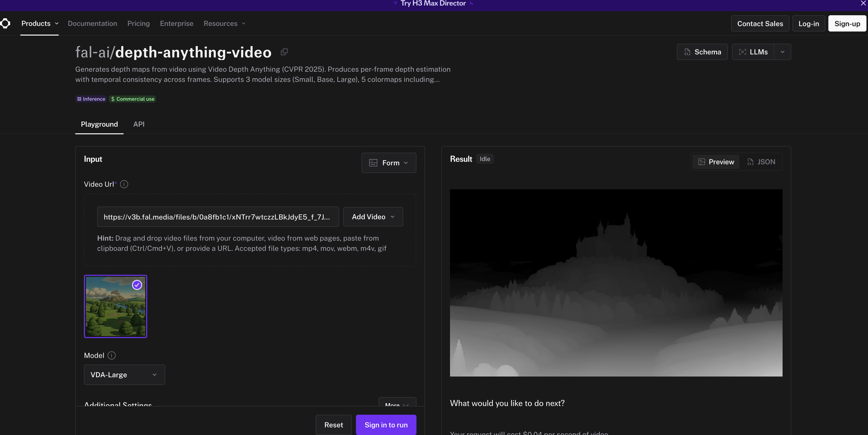
Task: Select the Preview result tab
Action: point(716,162)
